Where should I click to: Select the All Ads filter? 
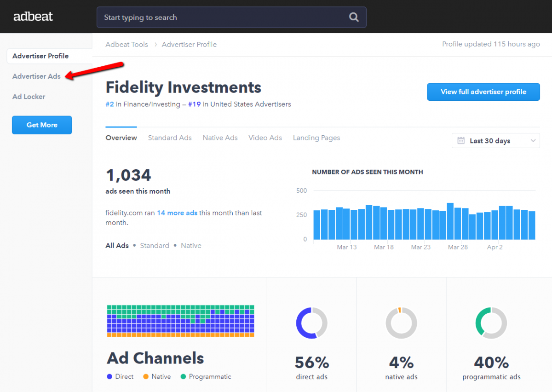click(x=117, y=245)
